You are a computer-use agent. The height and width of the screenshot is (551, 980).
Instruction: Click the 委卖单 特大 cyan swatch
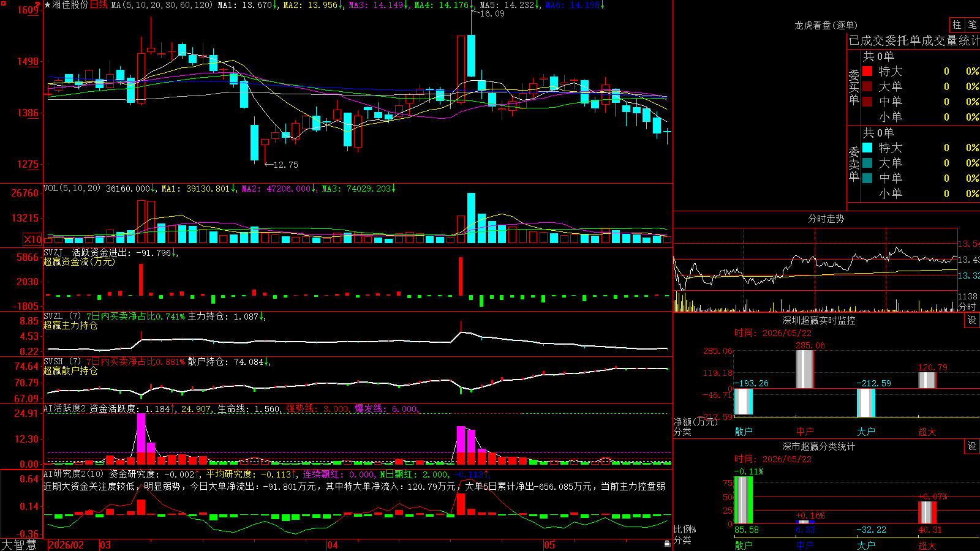867,148
